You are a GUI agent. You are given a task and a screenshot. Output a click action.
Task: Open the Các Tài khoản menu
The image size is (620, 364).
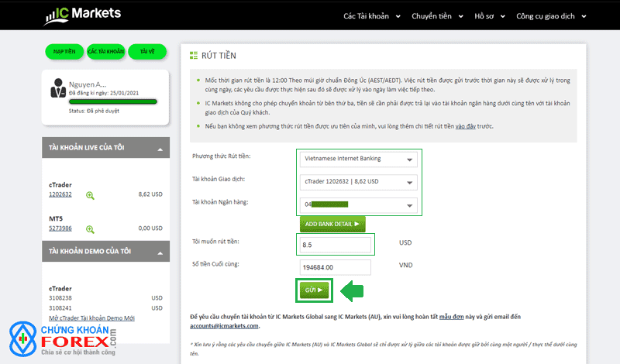point(372,16)
